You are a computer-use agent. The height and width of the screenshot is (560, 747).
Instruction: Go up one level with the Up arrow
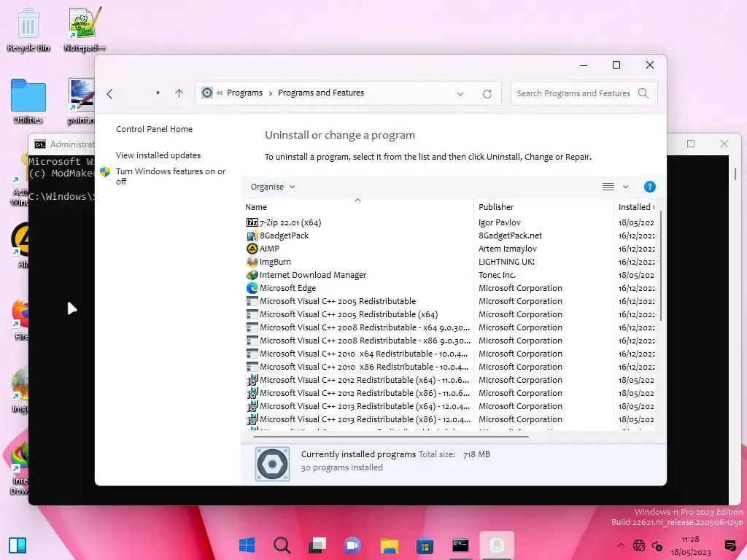point(179,93)
